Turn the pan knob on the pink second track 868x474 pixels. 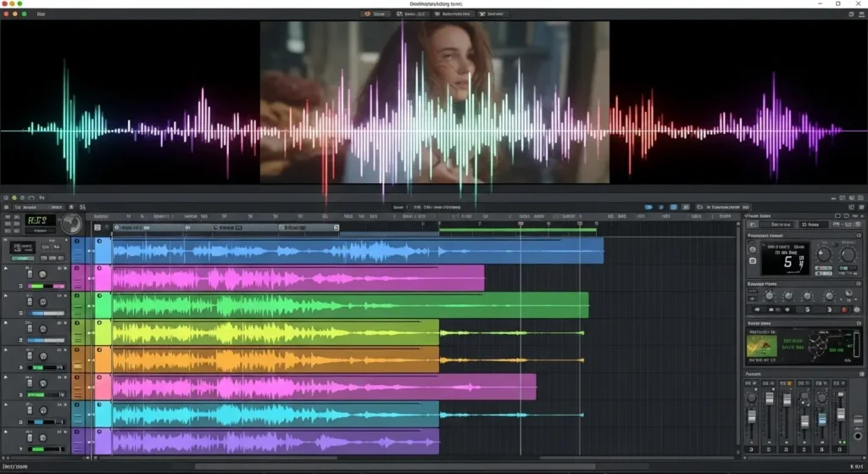[41, 275]
